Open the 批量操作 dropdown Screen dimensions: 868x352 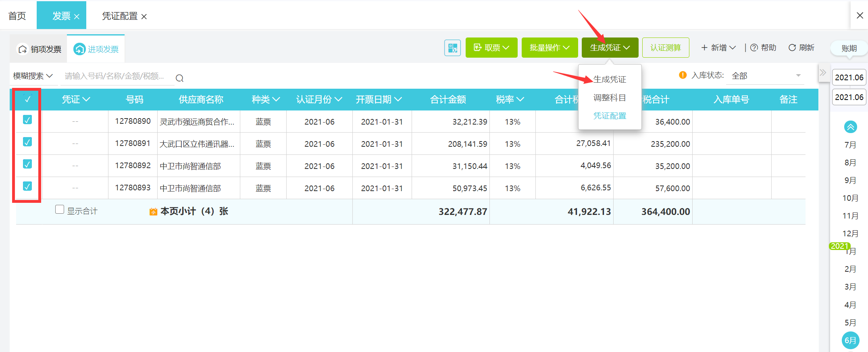click(x=550, y=48)
